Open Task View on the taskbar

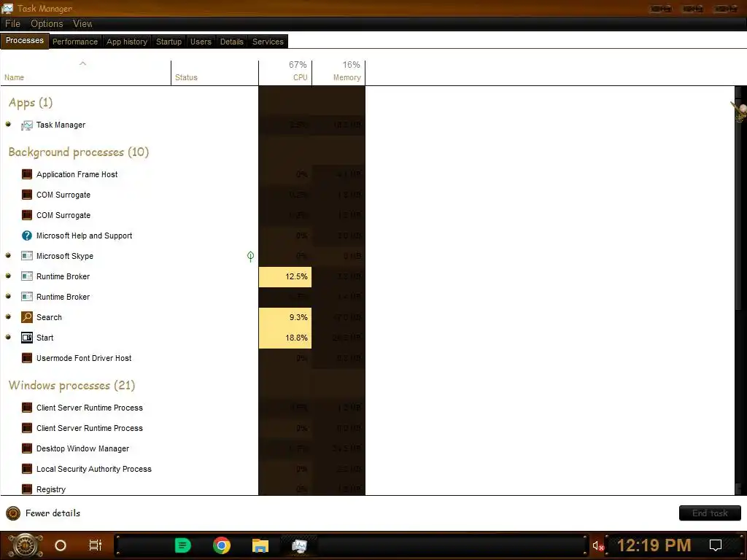[x=96, y=545]
